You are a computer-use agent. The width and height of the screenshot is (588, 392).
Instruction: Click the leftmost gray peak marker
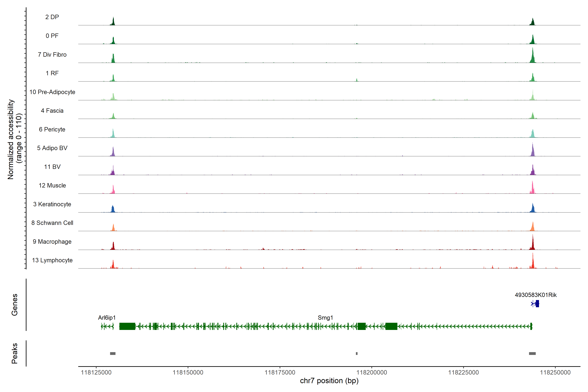pos(113,353)
